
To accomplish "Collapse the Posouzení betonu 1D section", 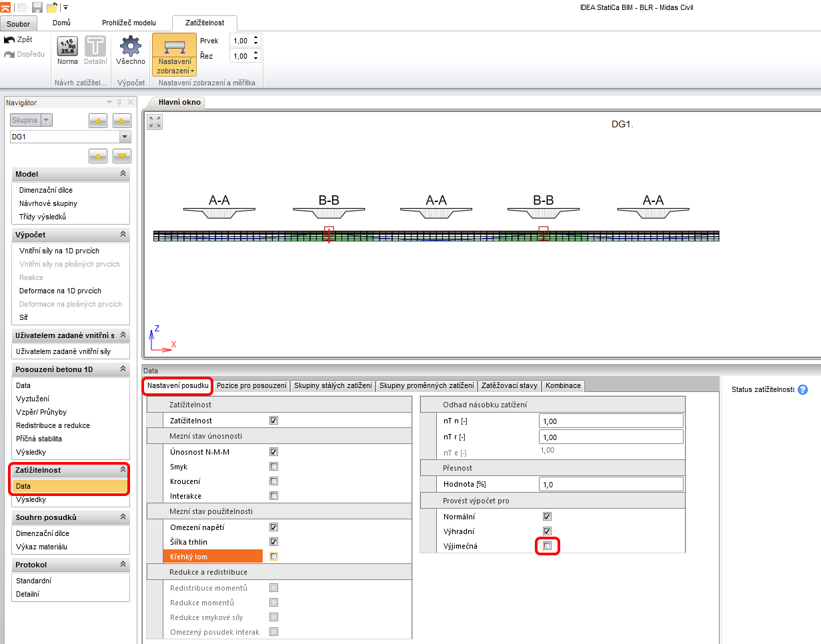I will pos(123,369).
